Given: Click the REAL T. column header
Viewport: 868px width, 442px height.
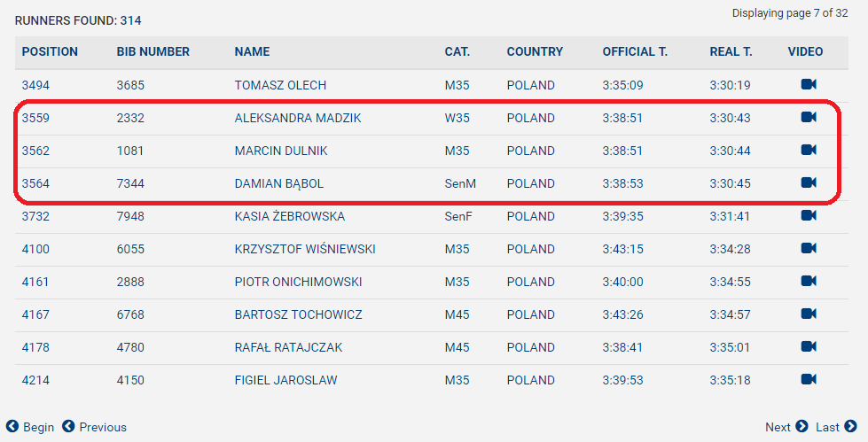Looking at the screenshot, I should pos(731,51).
